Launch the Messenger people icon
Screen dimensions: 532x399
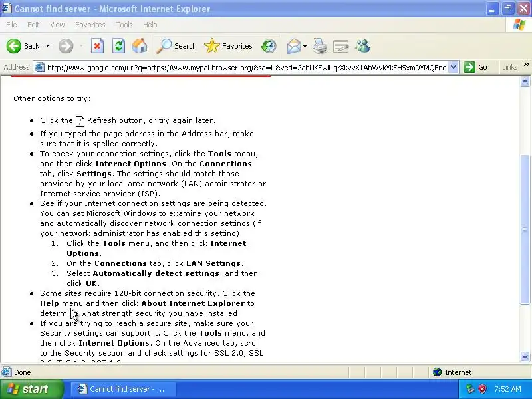[362, 46]
